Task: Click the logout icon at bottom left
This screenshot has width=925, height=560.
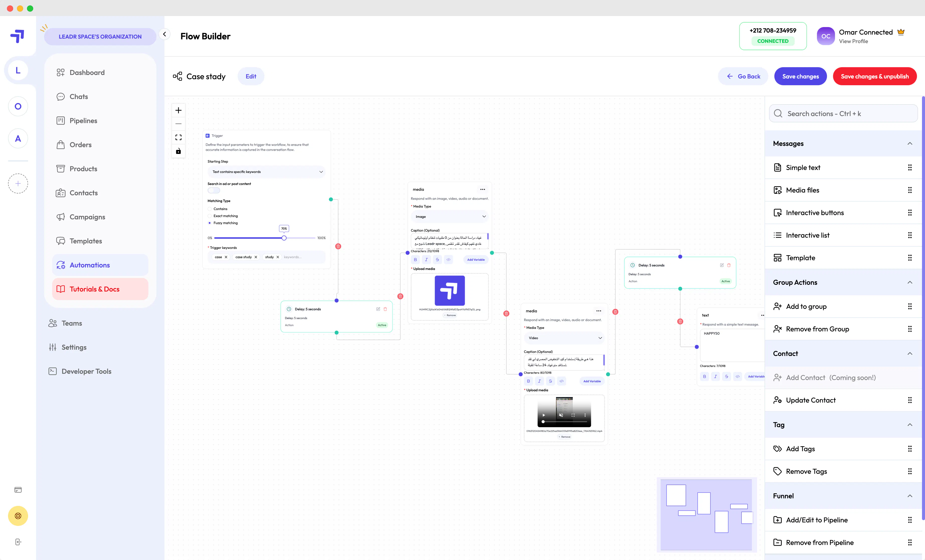Action: coord(18,542)
